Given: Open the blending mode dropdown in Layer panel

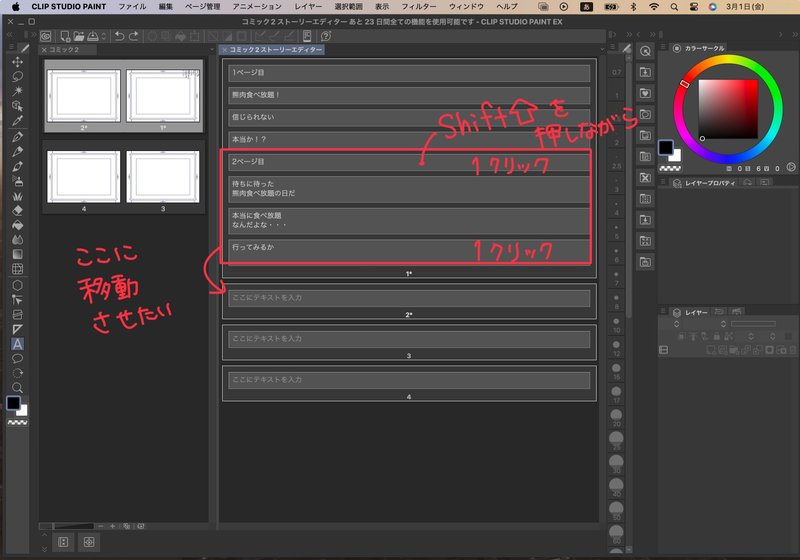Looking at the screenshot, I should tap(677, 324).
